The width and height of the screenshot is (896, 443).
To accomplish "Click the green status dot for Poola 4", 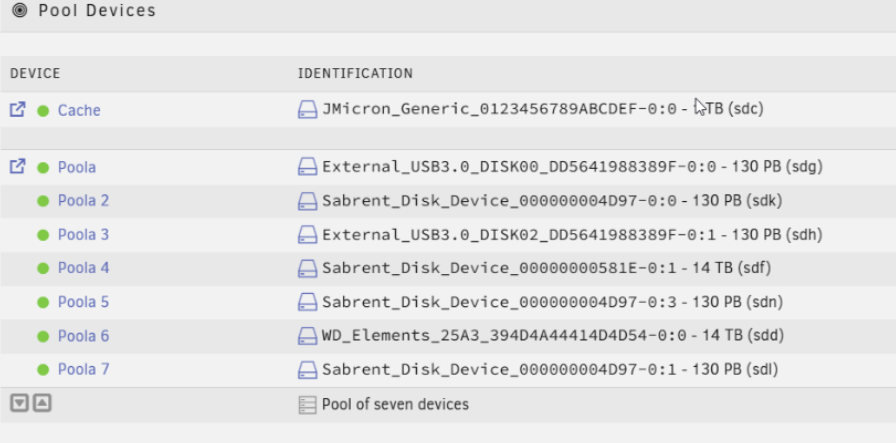I will [43, 268].
